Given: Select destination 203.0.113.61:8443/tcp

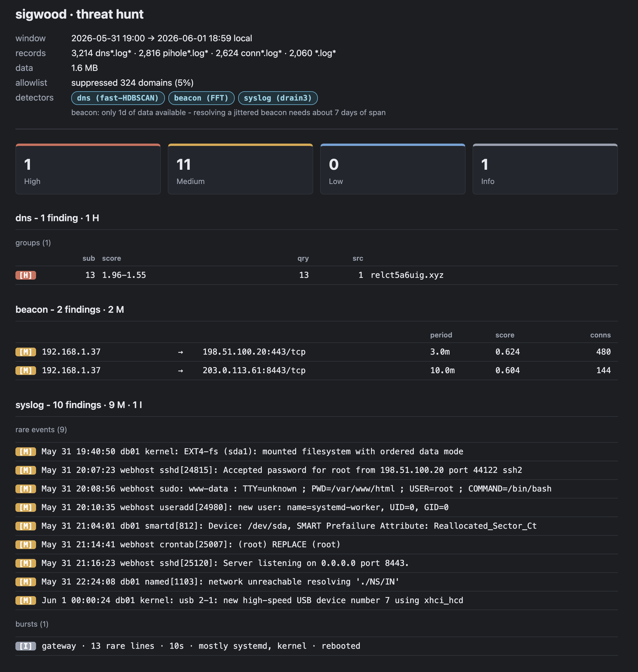Looking at the screenshot, I should pos(254,371).
